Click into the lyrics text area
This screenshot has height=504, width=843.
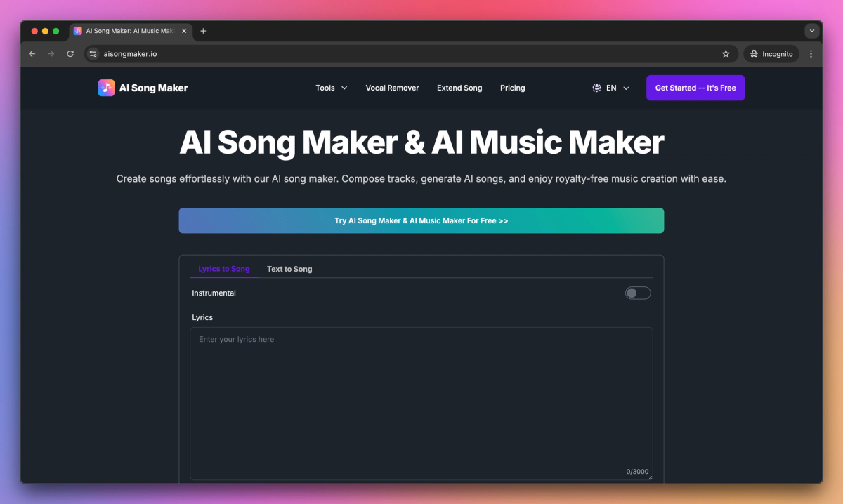point(421,404)
